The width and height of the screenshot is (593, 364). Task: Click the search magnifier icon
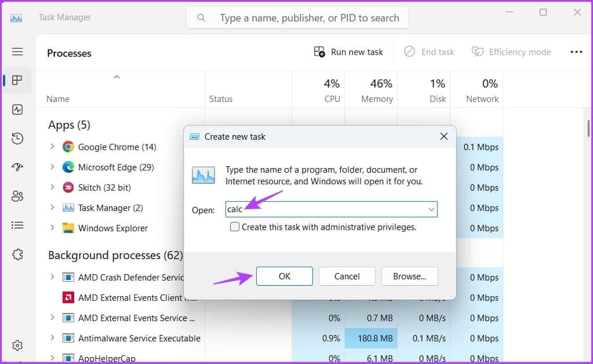click(201, 18)
